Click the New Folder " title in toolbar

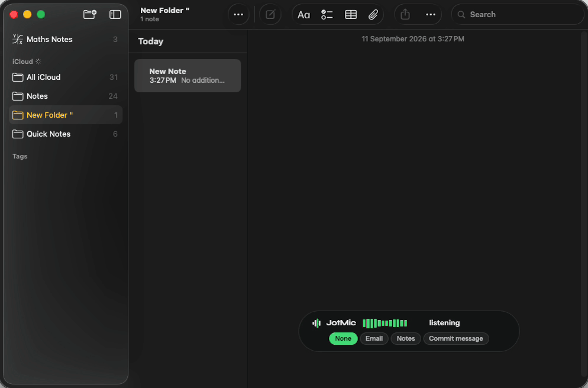click(164, 11)
